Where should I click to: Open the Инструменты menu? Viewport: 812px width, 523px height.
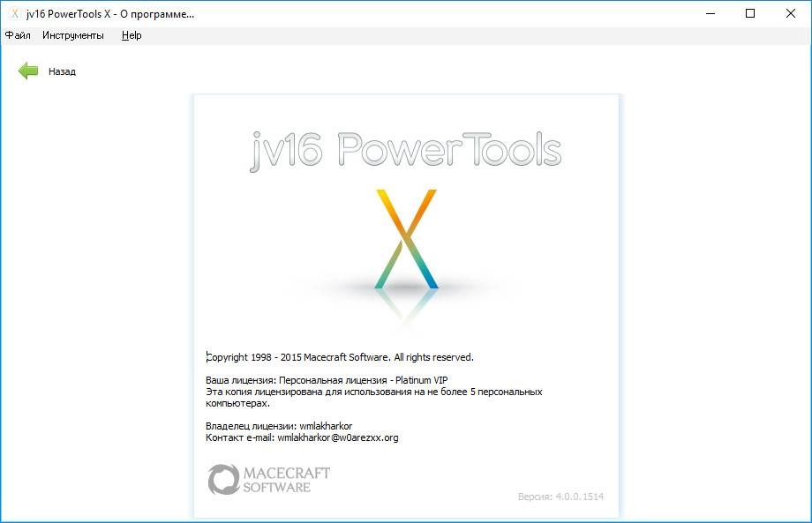pyautogui.click(x=73, y=35)
